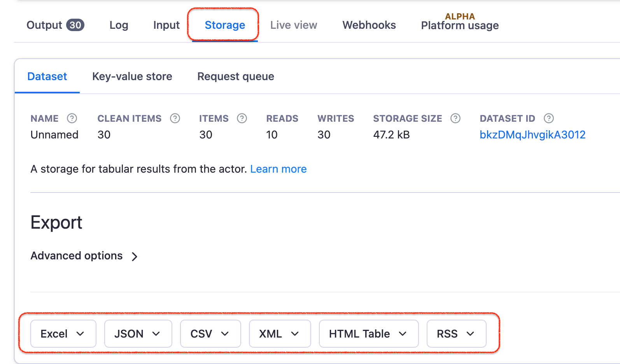Click the Output count badge 30
The width and height of the screenshot is (620, 364).
tap(75, 25)
